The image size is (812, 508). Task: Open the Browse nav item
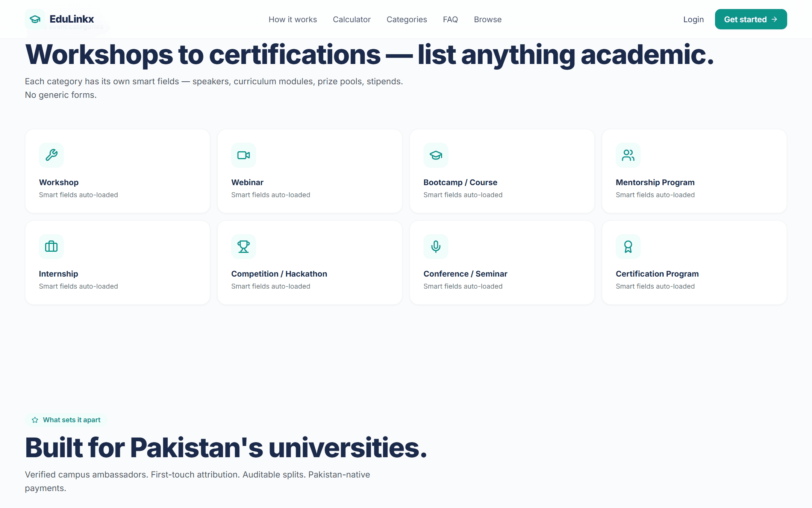(x=488, y=19)
